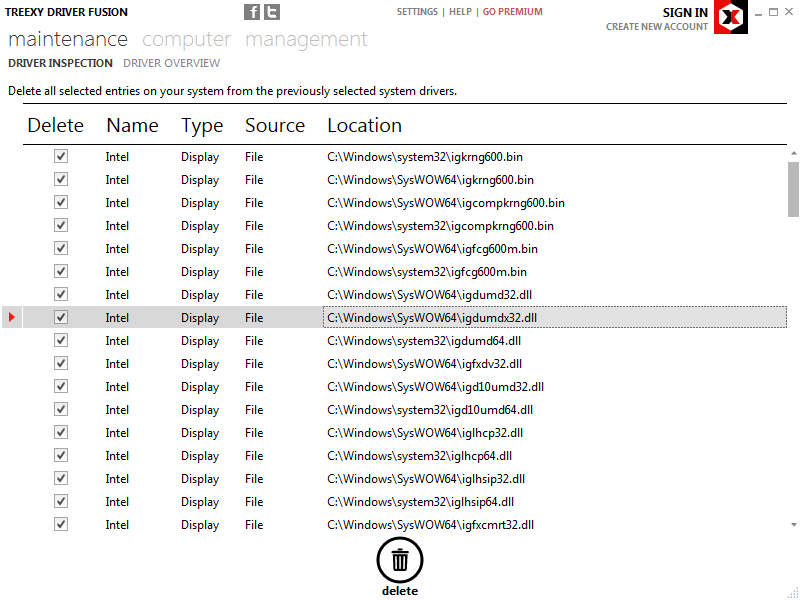Screen dimensions: 800x600
Task: Click the vertical scrollbar thumb
Action: (793, 189)
